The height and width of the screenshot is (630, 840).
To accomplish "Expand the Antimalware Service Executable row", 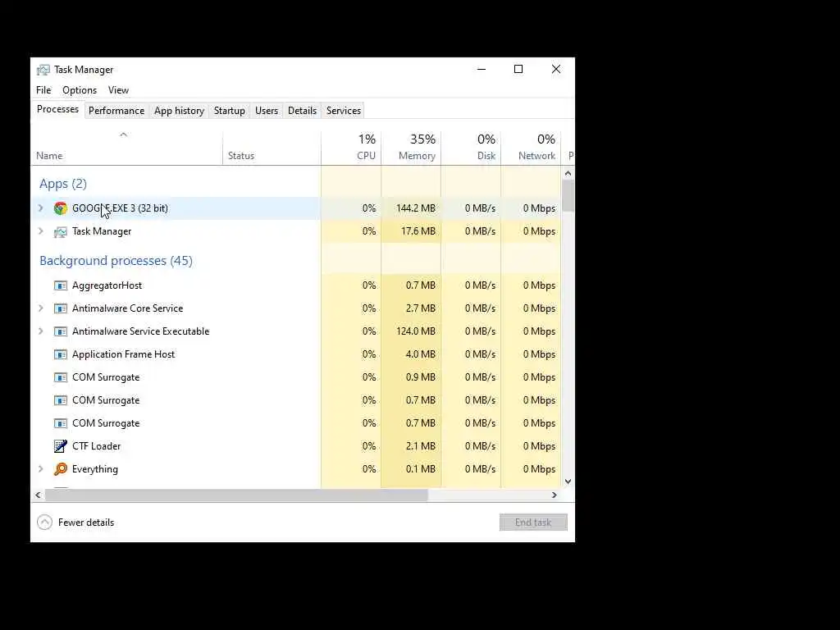I will point(41,331).
